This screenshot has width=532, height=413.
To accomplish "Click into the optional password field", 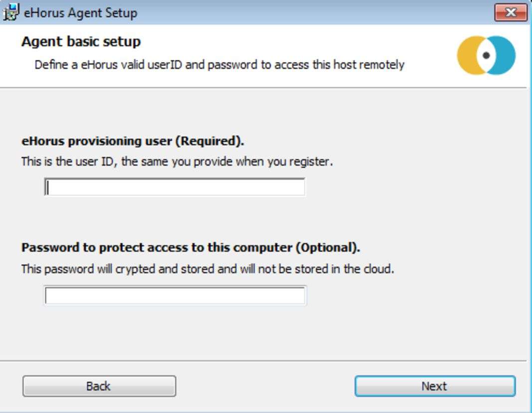I will pos(175,295).
